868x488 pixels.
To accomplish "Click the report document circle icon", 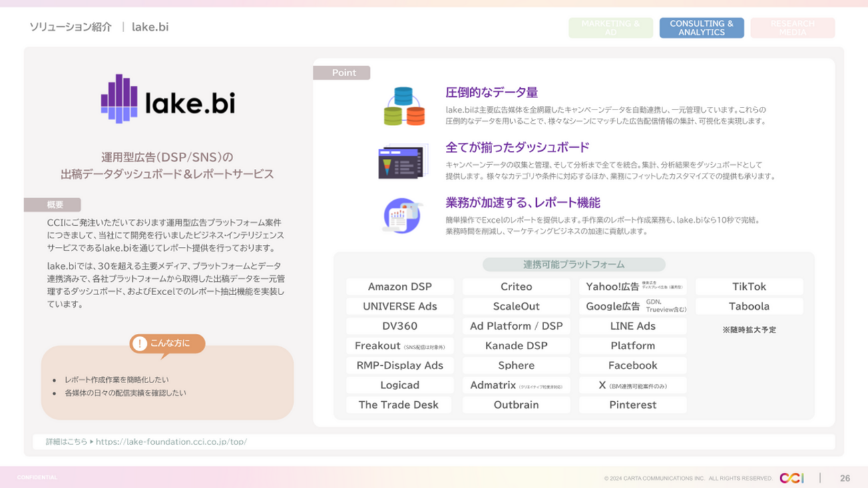I will click(401, 215).
